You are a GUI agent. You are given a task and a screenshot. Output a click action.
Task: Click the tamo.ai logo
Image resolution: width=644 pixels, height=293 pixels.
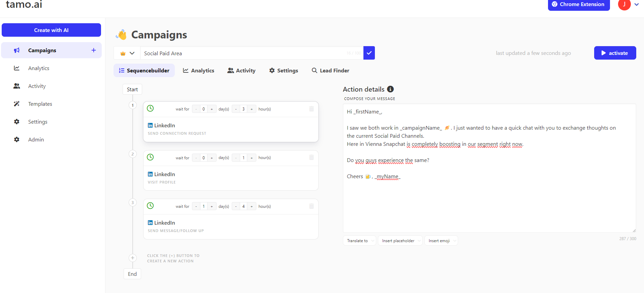[x=24, y=4]
